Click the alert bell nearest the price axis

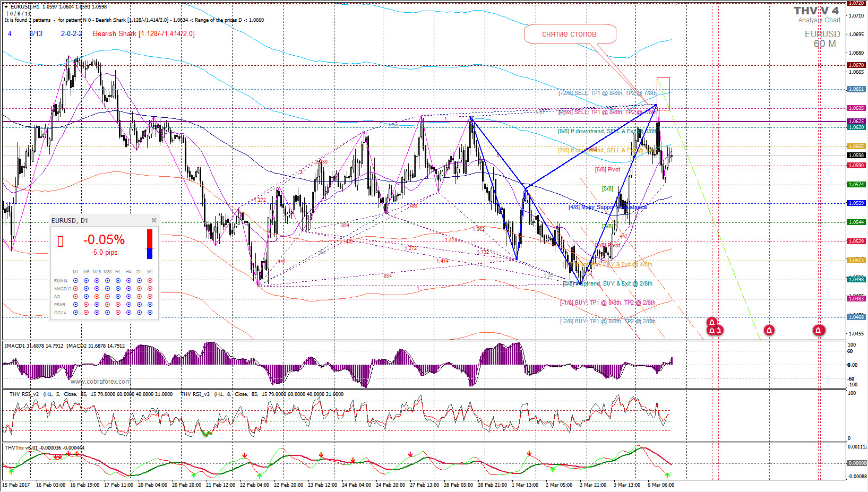[818, 330]
